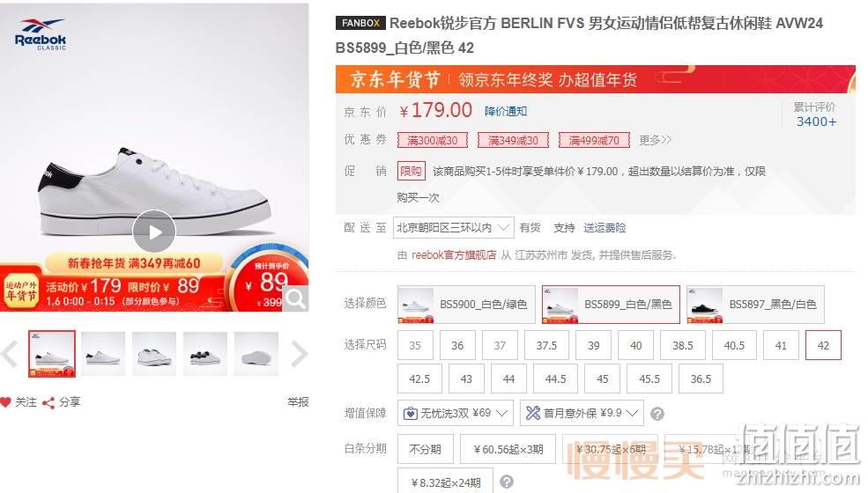Play the product video
Image resolution: width=868 pixels, height=493 pixels.
tap(154, 232)
